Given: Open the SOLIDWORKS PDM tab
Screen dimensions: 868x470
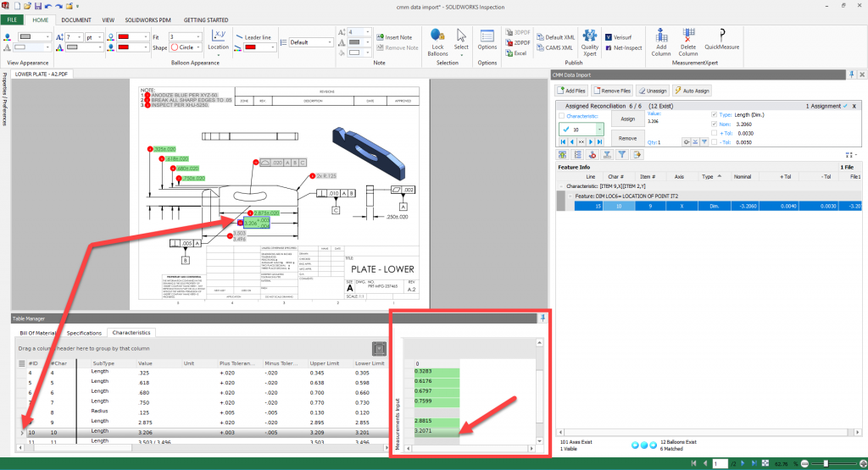Looking at the screenshot, I should pyautogui.click(x=147, y=20).
